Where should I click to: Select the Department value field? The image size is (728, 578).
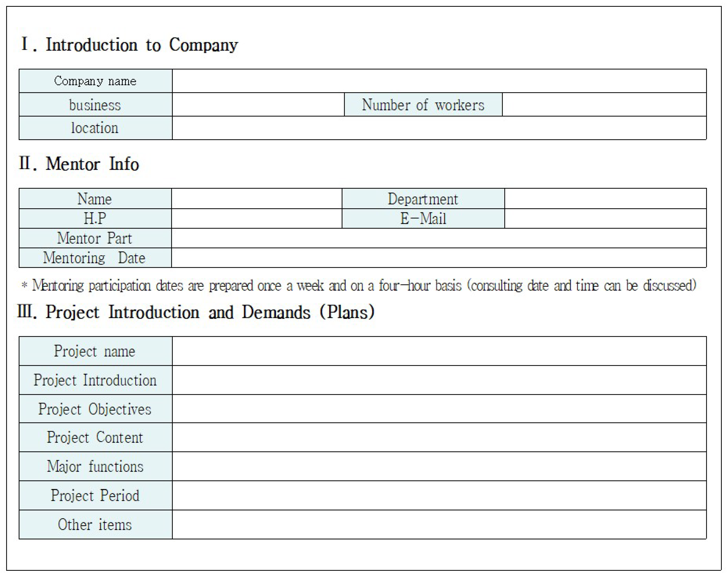tap(605, 198)
